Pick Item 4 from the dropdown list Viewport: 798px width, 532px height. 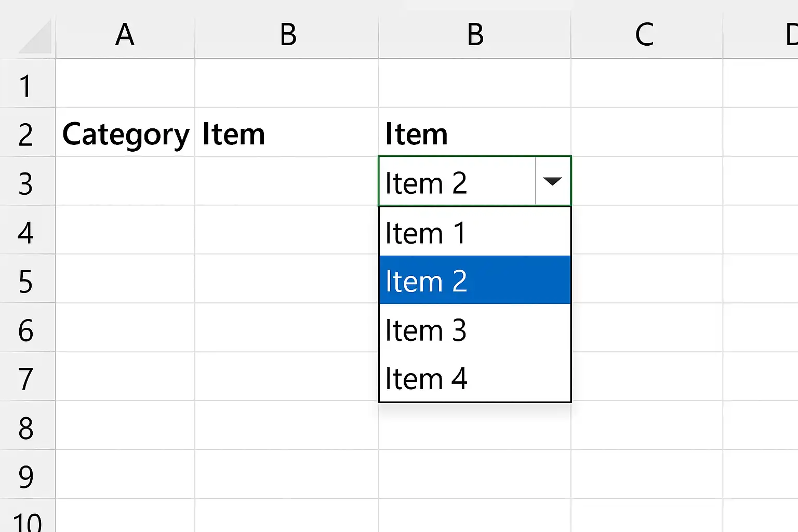[475, 378]
